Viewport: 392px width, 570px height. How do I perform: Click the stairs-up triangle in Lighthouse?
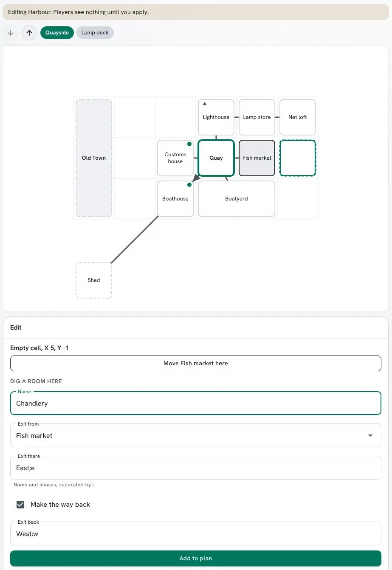click(x=205, y=104)
